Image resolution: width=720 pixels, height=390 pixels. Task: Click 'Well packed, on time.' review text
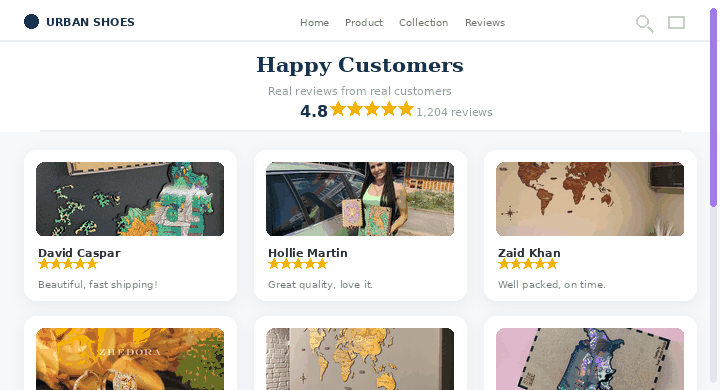(552, 285)
